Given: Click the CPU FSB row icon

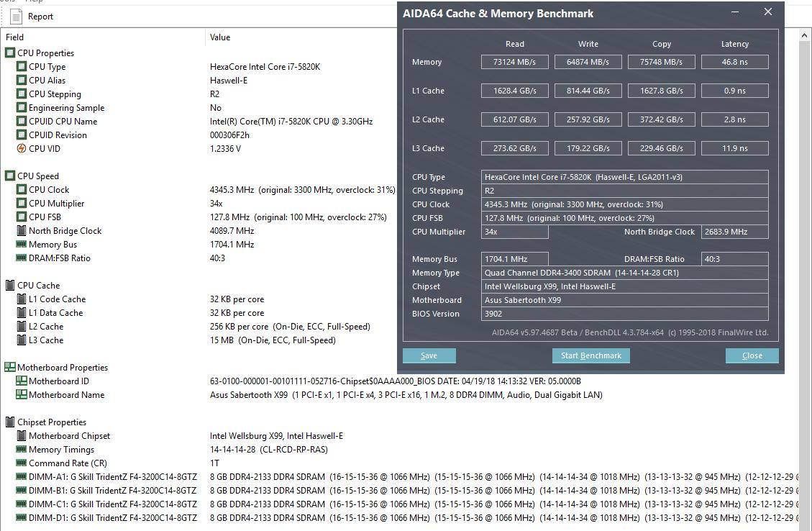Looking at the screenshot, I should coord(22,217).
